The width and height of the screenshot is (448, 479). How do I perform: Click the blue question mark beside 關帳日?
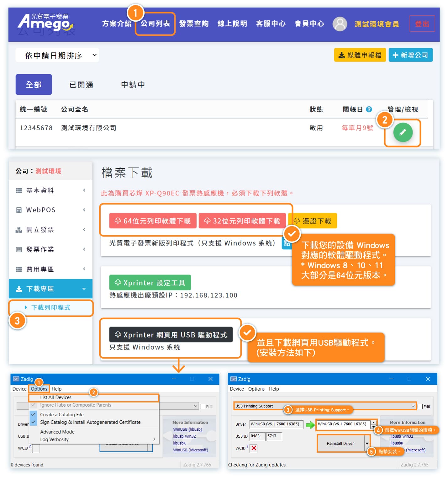click(369, 109)
